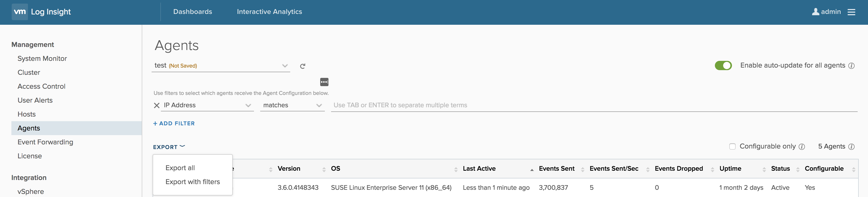868x197 pixels.
Task: Click info icon next to 5 Agents
Action: pos(851,146)
